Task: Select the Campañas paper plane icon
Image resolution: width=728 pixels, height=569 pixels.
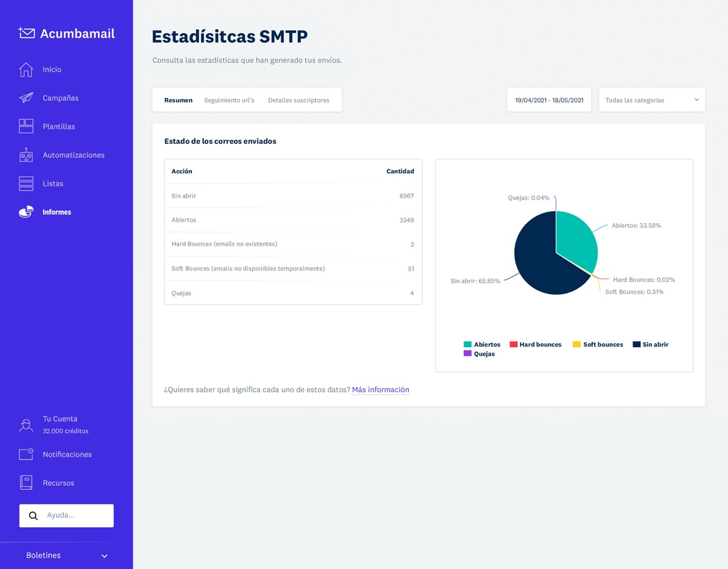Action: pyautogui.click(x=26, y=98)
